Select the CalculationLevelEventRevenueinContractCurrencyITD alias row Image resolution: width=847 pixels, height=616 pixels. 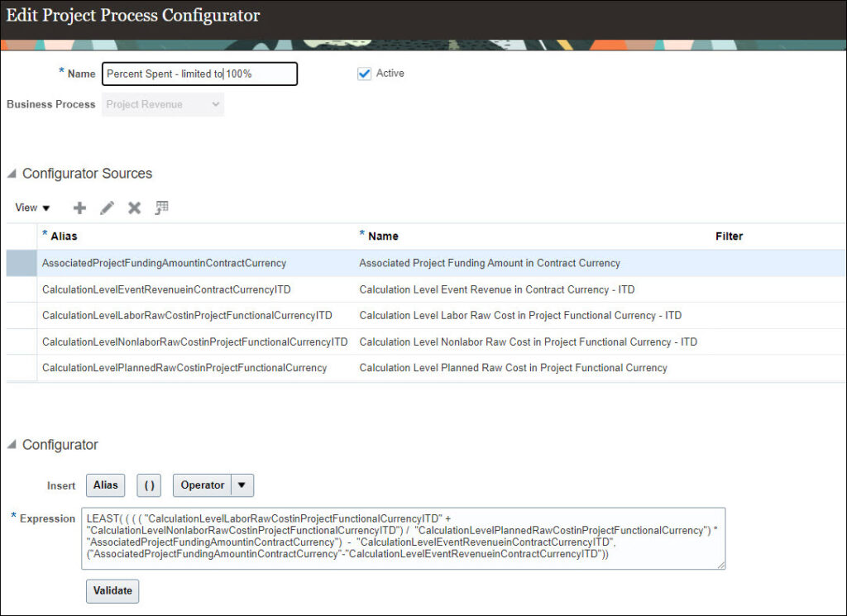[166, 289]
